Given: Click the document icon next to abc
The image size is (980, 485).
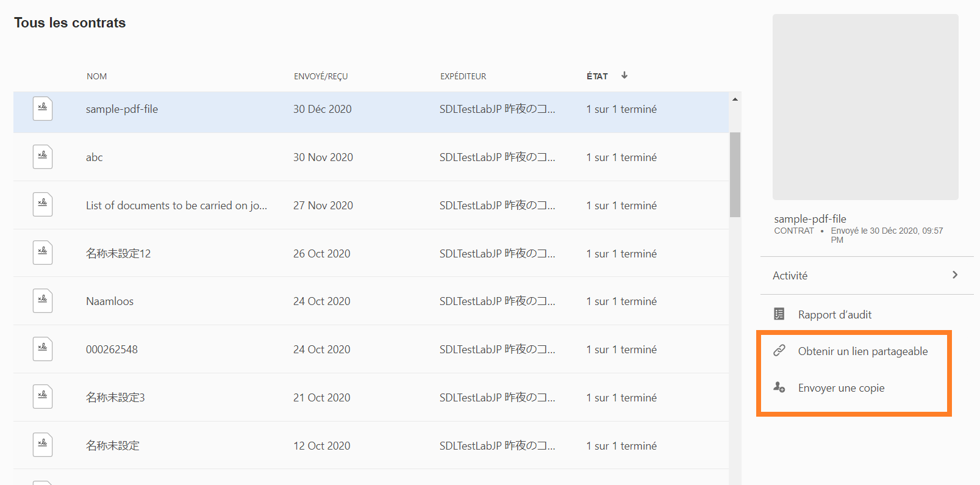Looking at the screenshot, I should pos(43,157).
